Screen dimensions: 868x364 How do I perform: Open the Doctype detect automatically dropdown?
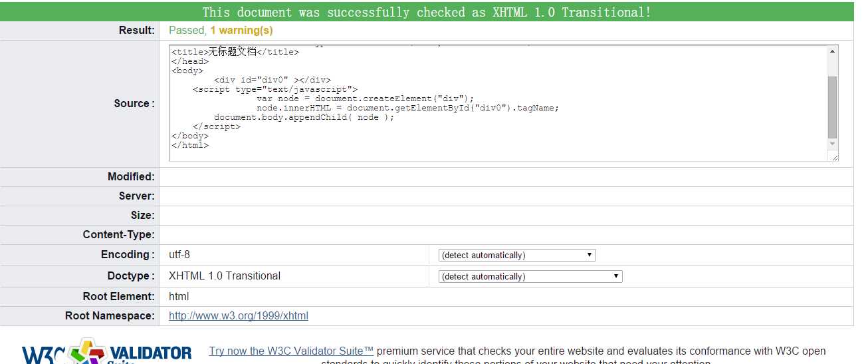530,277
